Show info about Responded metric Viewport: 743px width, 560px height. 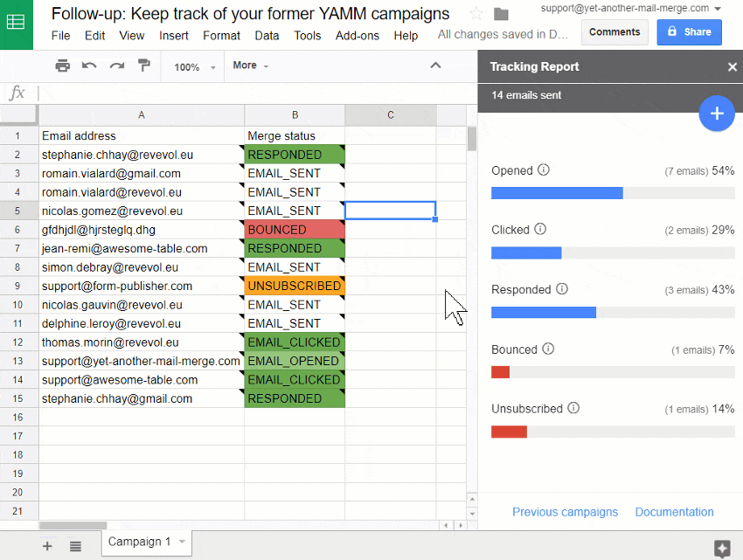coord(562,289)
